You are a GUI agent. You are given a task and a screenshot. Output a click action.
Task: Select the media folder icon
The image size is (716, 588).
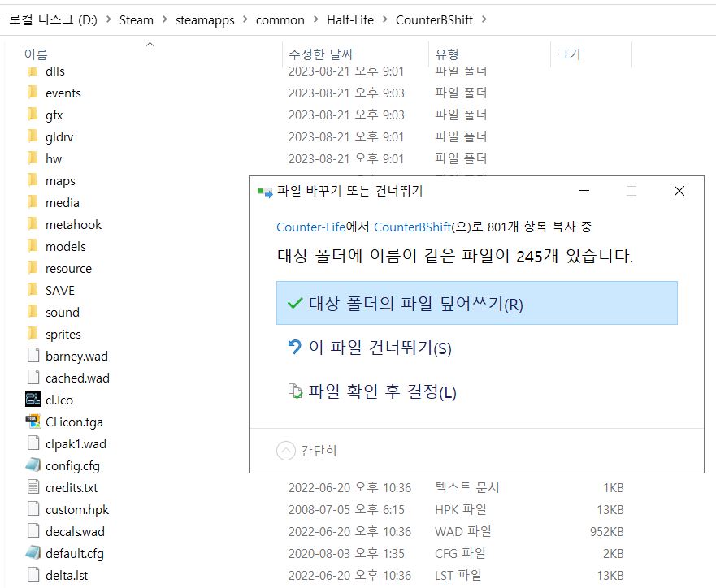pyautogui.click(x=33, y=202)
